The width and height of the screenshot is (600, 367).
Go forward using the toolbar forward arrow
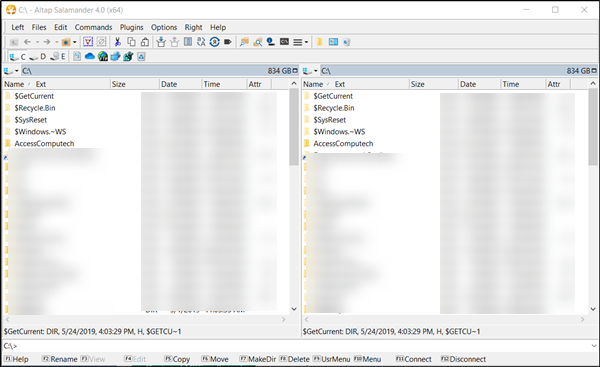[47, 42]
